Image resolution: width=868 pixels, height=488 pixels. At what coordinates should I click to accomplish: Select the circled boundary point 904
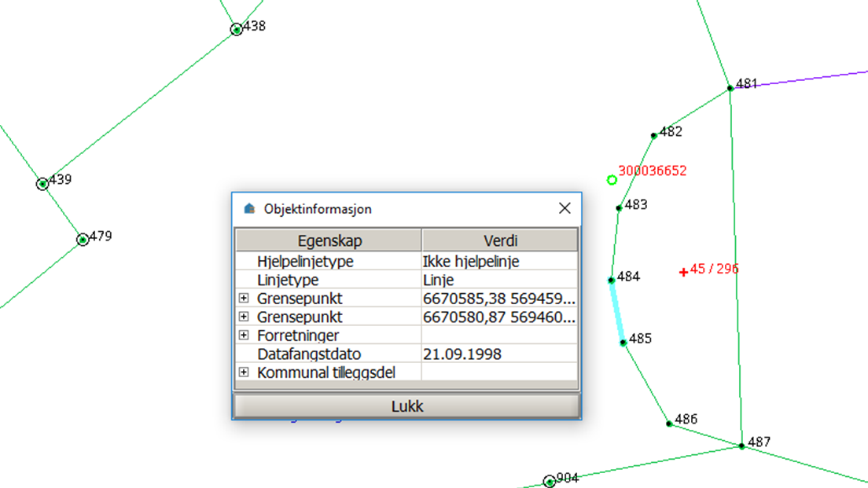(550, 482)
